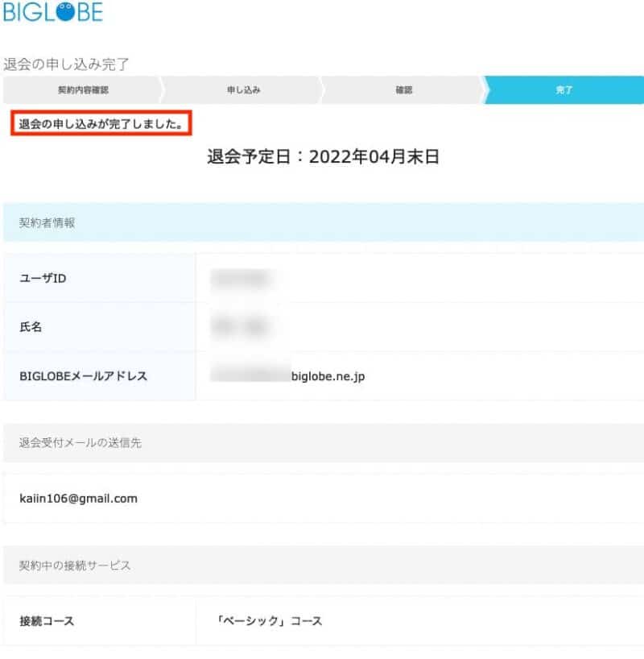Viewport: 644px width, 659px height.
Task: Select the highlighted 完了 step
Action: tap(563, 90)
